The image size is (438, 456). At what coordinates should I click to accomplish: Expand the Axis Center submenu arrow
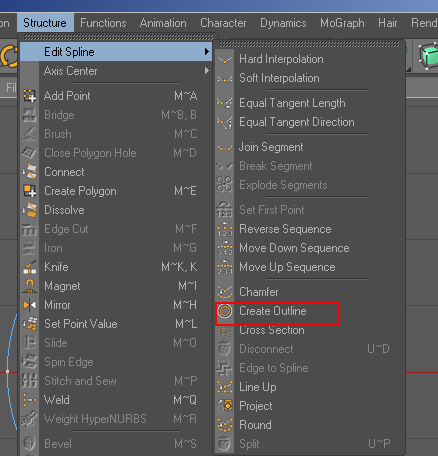pyautogui.click(x=207, y=71)
